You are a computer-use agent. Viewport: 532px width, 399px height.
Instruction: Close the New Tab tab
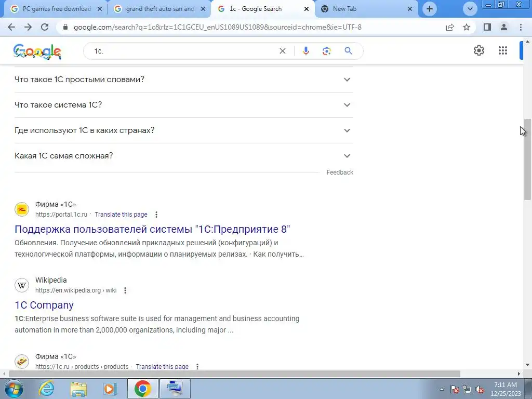click(x=410, y=9)
